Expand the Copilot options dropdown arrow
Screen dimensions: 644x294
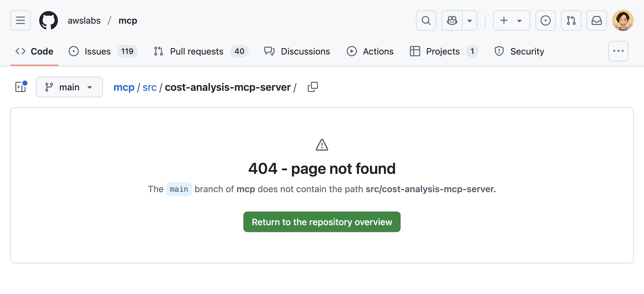[x=470, y=20]
